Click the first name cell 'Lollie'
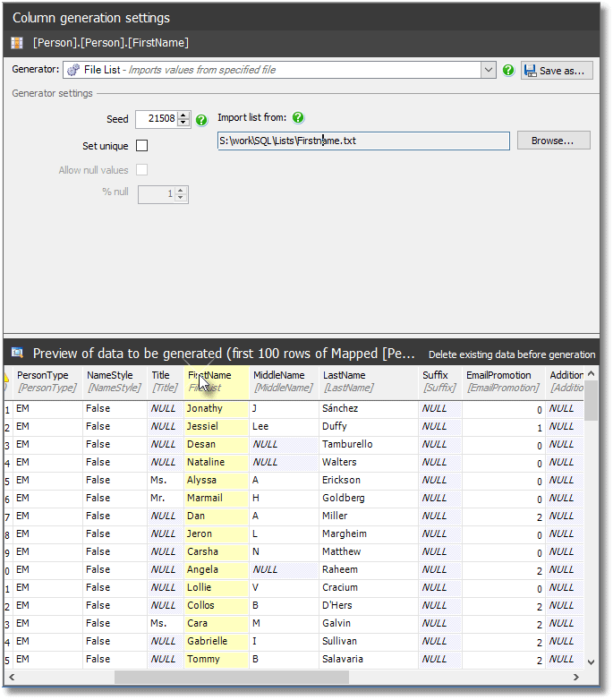Screen dimensions: 613x700 [217, 587]
